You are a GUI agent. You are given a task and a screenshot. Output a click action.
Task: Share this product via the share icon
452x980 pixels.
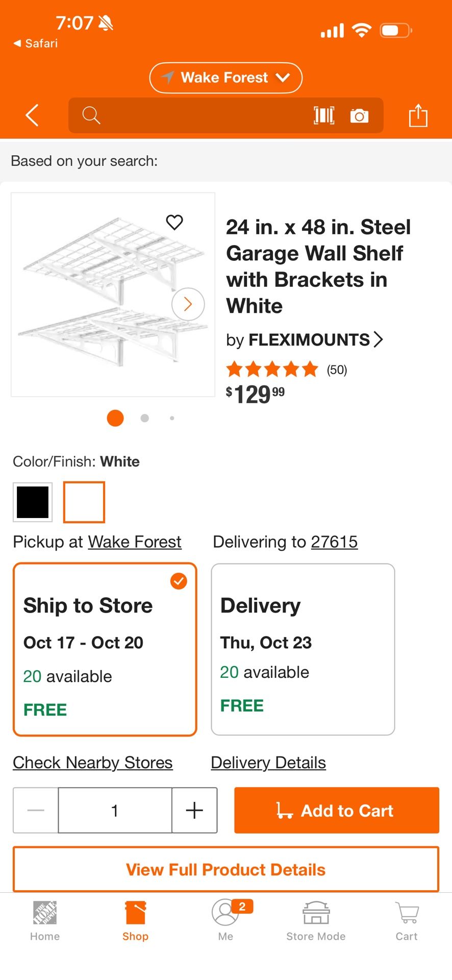418,115
